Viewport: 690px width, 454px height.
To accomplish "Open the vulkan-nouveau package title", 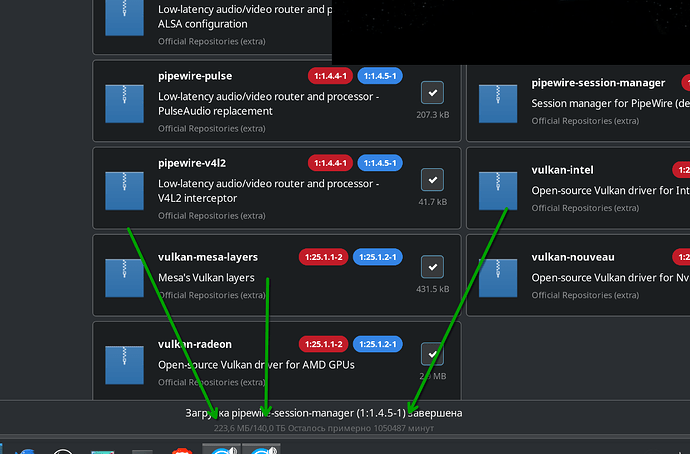I will click(x=573, y=257).
